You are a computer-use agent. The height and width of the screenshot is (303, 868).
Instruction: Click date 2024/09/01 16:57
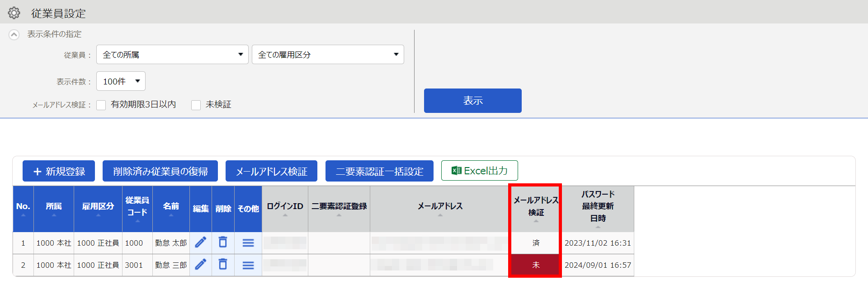(x=598, y=265)
